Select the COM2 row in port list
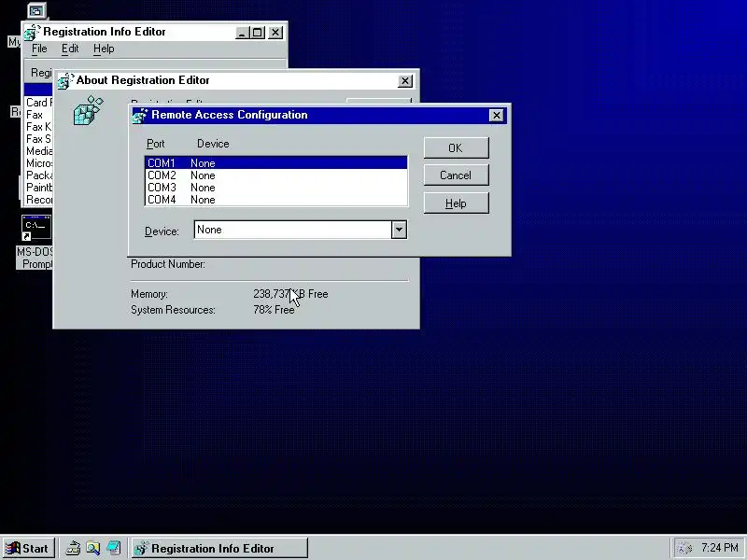 (x=276, y=175)
